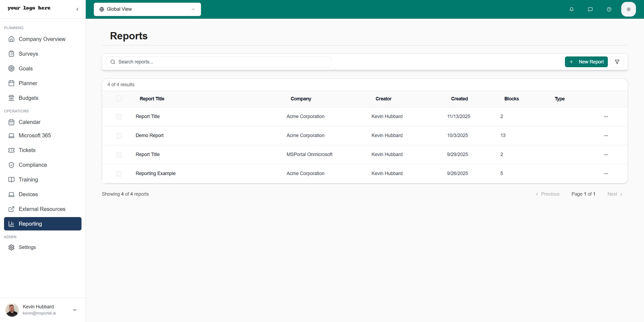Click the Search reports field
Viewport: 644px width, 322px height.
tap(219, 62)
